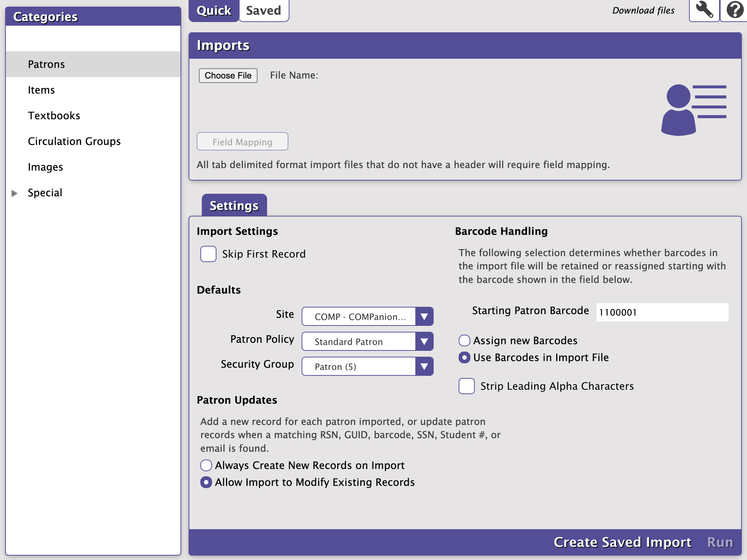
Task: Click Create Saved Import
Action: [622, 542]
